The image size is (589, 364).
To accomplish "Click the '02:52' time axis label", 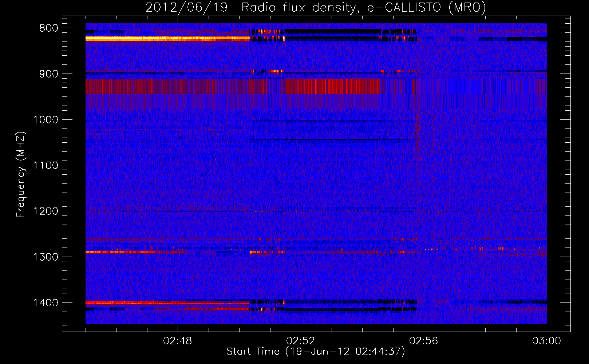I will coord(301,341).
